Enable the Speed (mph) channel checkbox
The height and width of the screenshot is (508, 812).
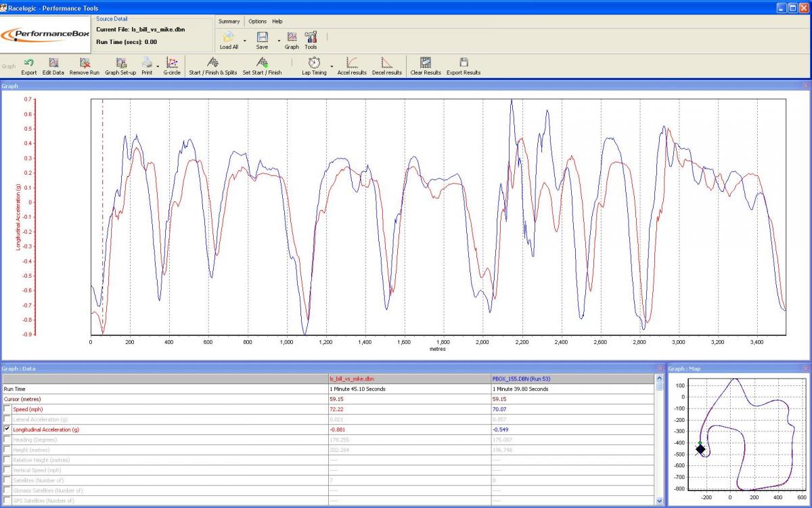click(7, 410)
